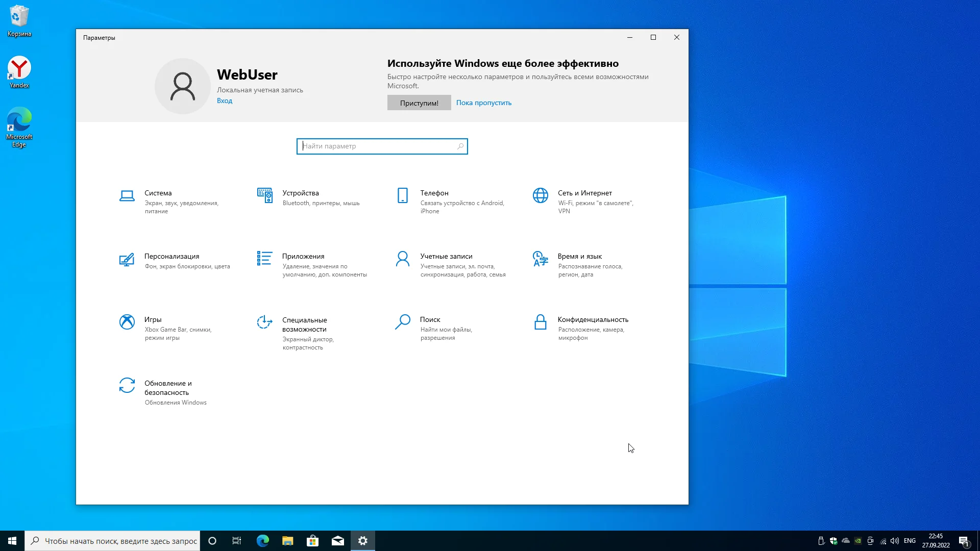Open Microsoft Store from the taskbar

(312, 541)
